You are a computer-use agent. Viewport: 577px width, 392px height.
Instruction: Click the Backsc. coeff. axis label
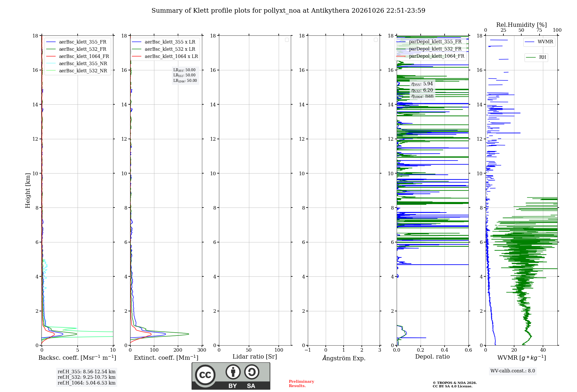[x=77, y=358]
